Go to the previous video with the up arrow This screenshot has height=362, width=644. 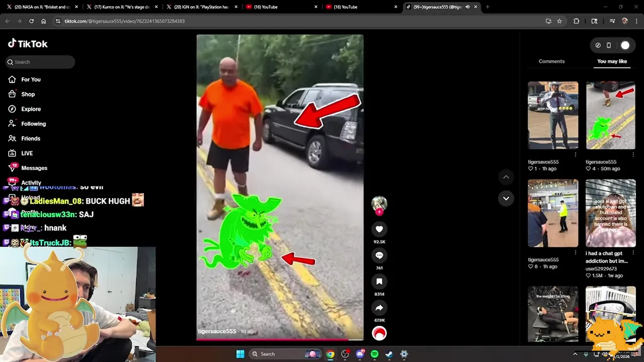pyautogui.click(x=506, y=177)
